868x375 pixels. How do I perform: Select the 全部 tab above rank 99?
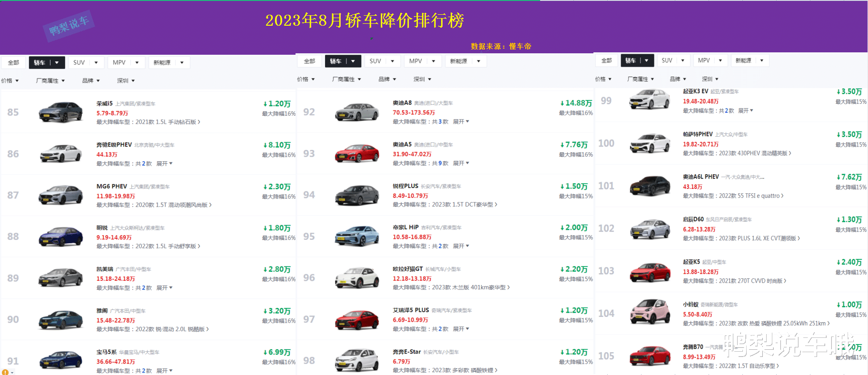tap(607, 60)
